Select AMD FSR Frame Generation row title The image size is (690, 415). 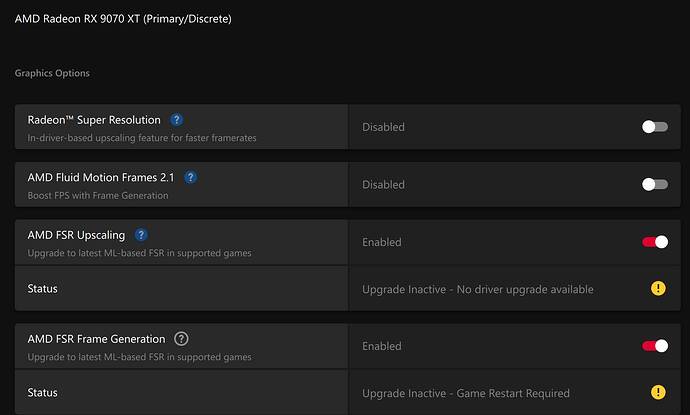click(x=96, y=339)
